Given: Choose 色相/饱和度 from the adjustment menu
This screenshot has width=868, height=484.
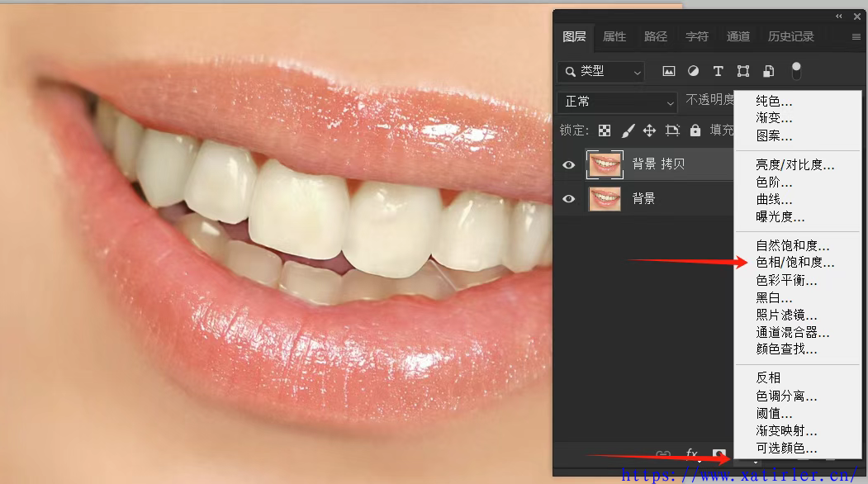Looking at the screenshot, I should pyautogui.click(x=795, y=263).
